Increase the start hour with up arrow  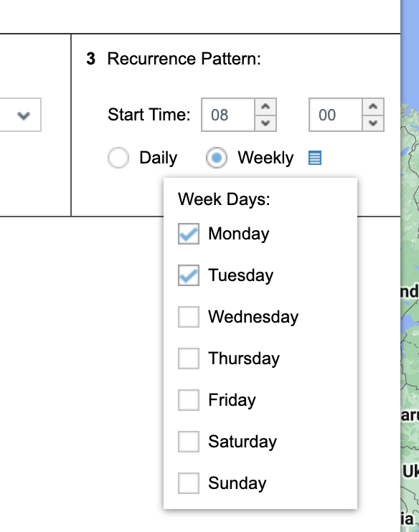click(x=265, y=107)
